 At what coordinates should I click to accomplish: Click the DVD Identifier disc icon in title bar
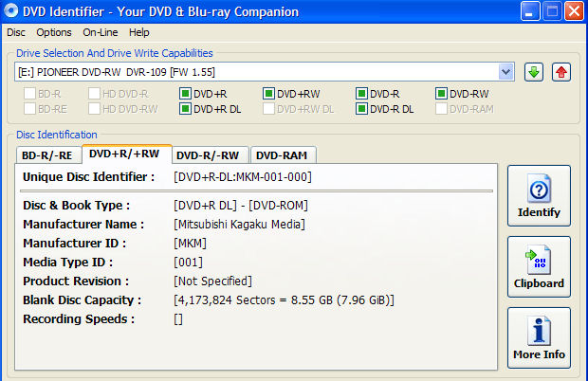click(10, 10)
